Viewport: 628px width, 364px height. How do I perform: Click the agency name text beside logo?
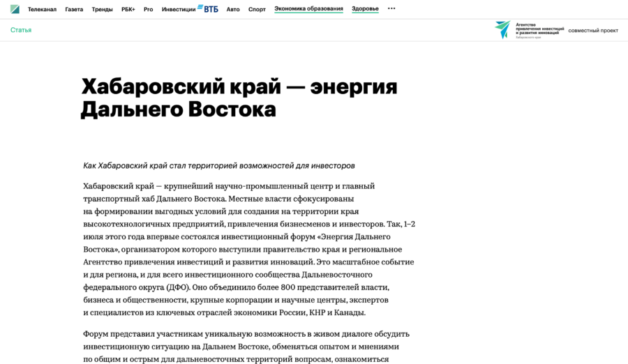click(539, 29)
